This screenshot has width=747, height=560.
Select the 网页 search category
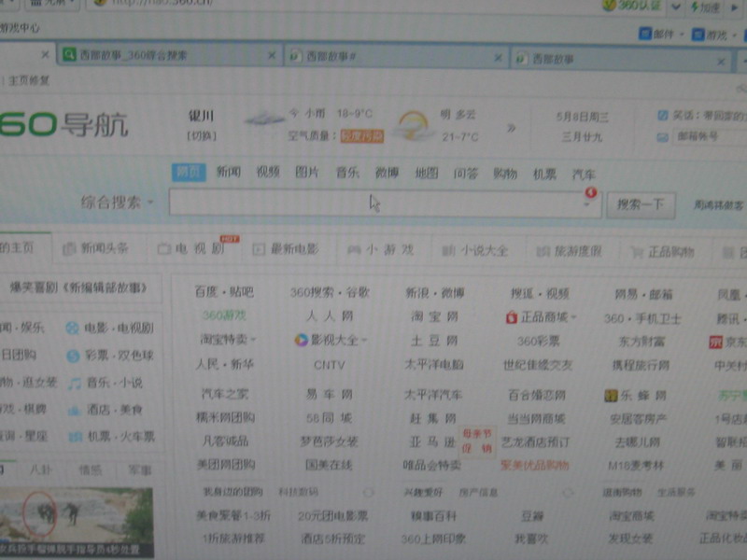coord(189,172)
